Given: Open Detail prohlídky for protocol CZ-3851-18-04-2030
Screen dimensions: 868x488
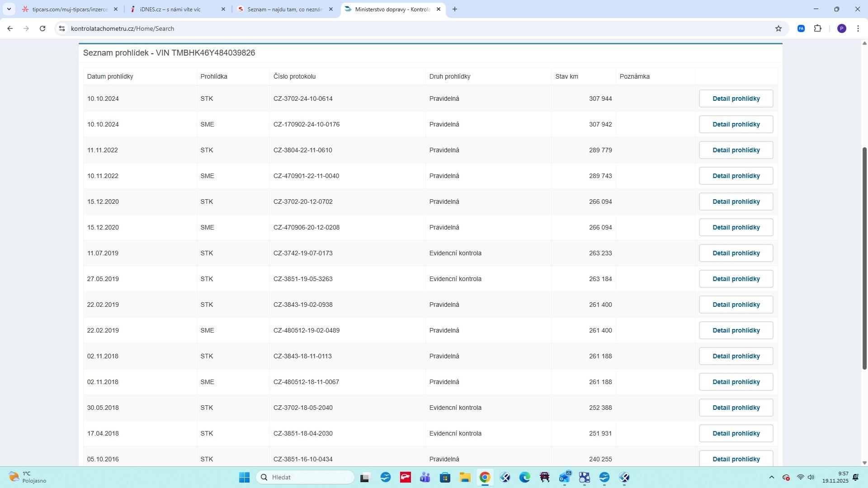Looking at the screenshot, I should point(736,433).
